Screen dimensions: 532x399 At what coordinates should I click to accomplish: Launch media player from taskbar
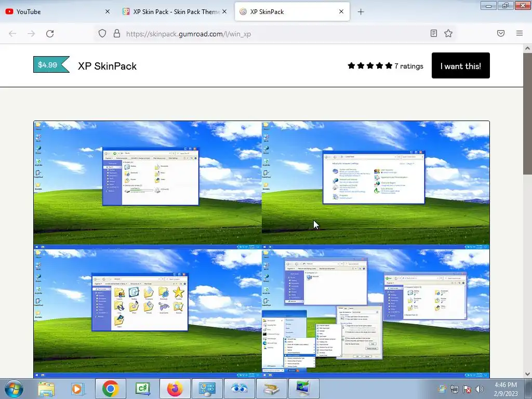coord(78,389)
